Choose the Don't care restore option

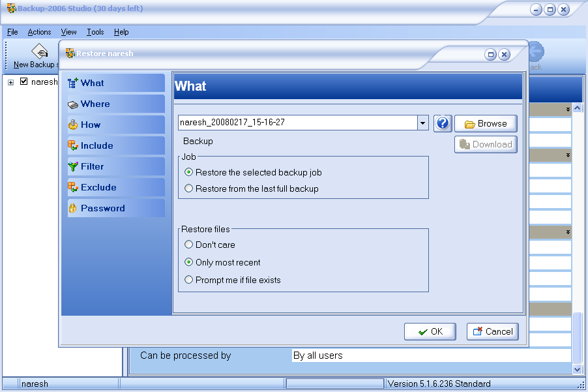(210, 245)
